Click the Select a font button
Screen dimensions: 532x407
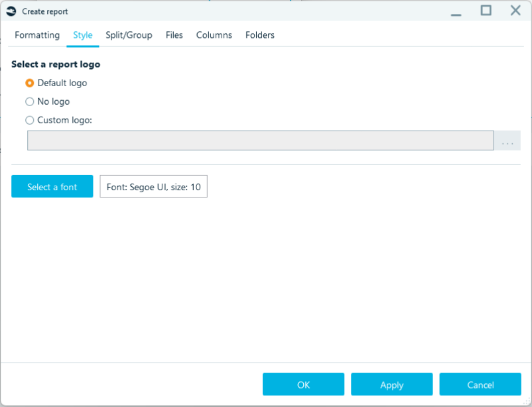pos(52,186)
